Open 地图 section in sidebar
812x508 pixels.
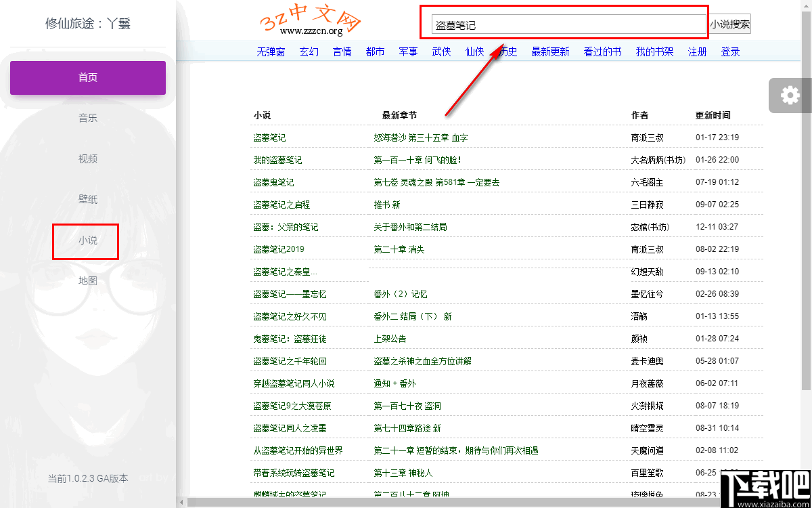click(x=88, y=280)
